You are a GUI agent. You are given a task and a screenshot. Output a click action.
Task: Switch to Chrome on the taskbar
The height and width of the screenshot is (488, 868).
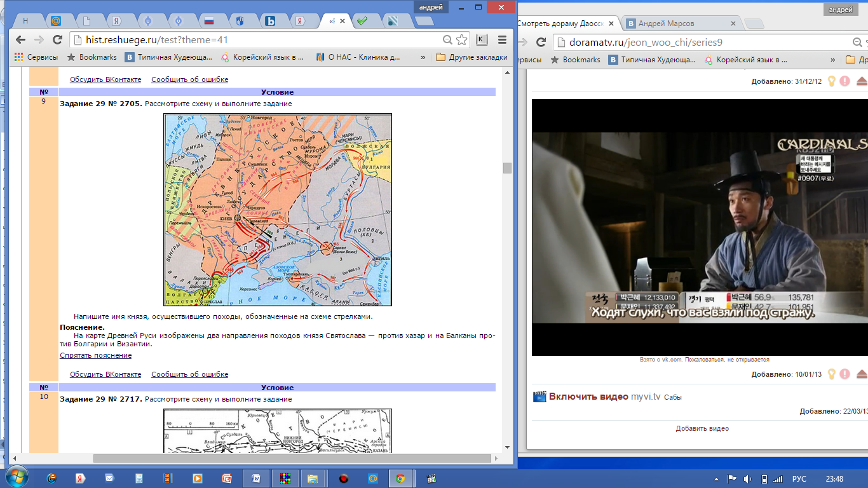[400, 478]
